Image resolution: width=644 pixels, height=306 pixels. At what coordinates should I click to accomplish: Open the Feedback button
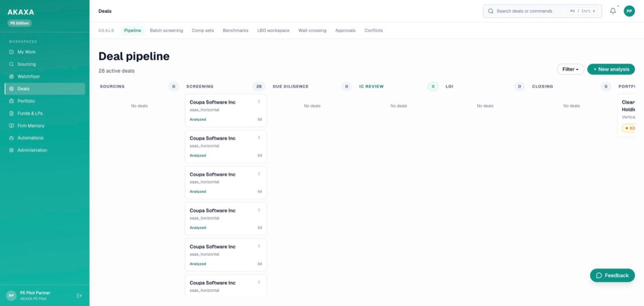tap(612, 275)
